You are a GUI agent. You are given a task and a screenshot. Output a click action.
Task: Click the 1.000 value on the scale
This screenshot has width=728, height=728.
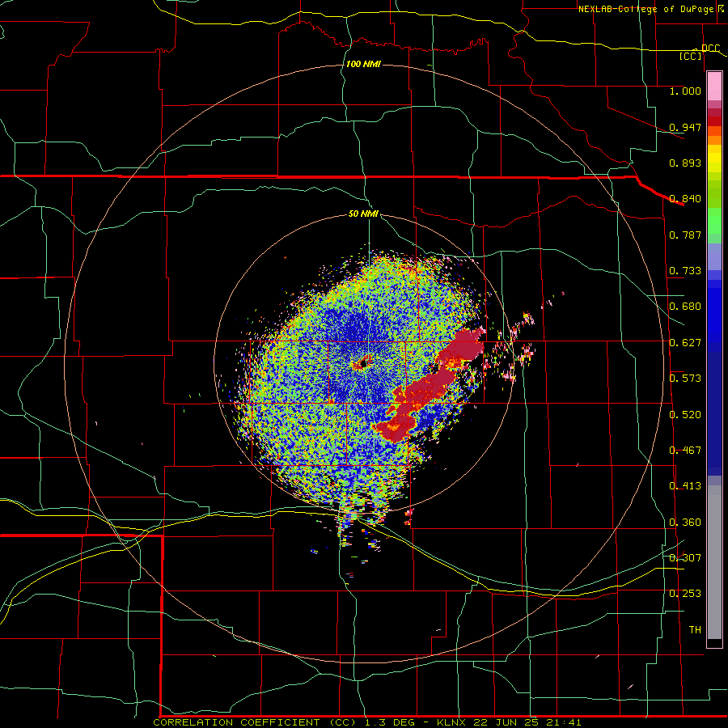tap(685, 91)
